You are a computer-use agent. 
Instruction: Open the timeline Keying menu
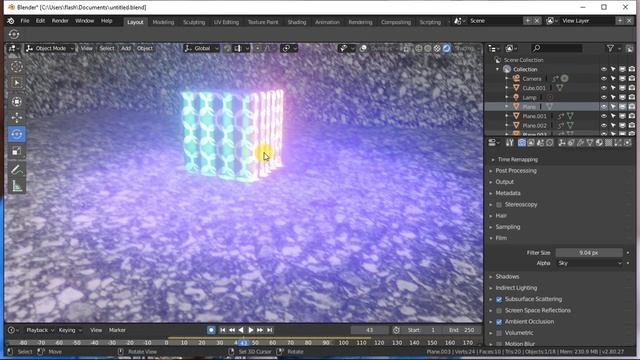tap(69, 330)
